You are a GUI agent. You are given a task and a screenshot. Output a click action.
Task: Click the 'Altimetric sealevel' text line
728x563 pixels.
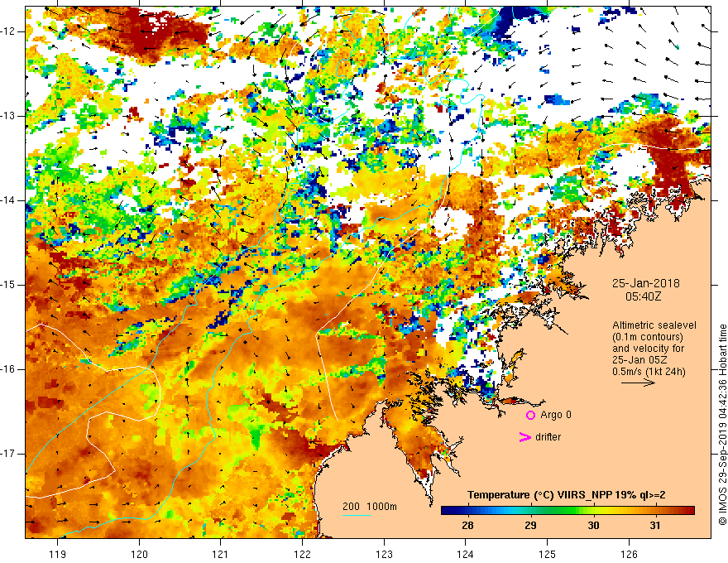click(654, 325)
